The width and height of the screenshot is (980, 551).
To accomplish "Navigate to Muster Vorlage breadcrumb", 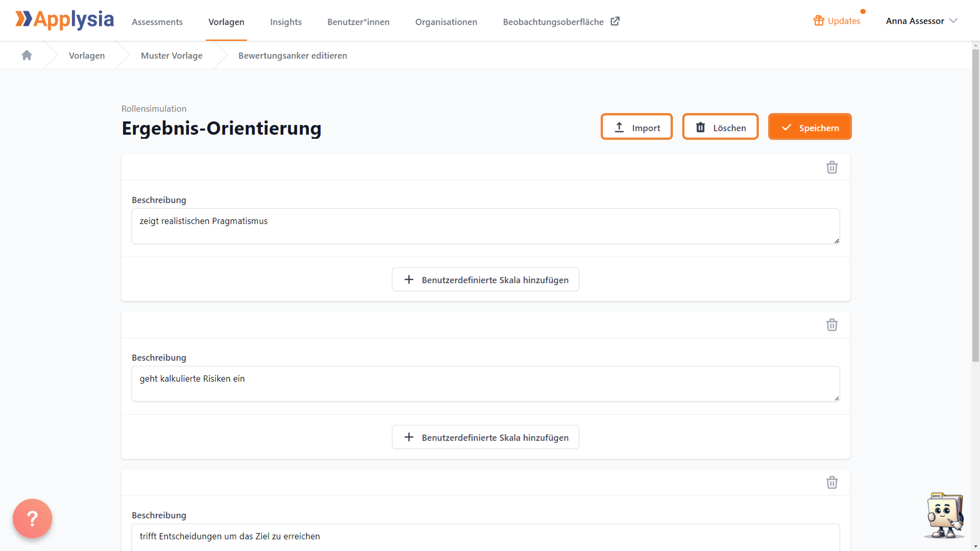I will pyautogui.click(x=171, y=55).
